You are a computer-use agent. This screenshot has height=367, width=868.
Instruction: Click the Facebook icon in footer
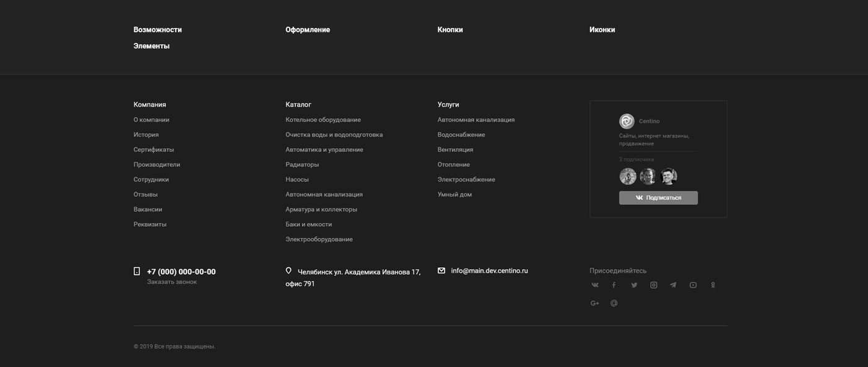coord(614,285)
